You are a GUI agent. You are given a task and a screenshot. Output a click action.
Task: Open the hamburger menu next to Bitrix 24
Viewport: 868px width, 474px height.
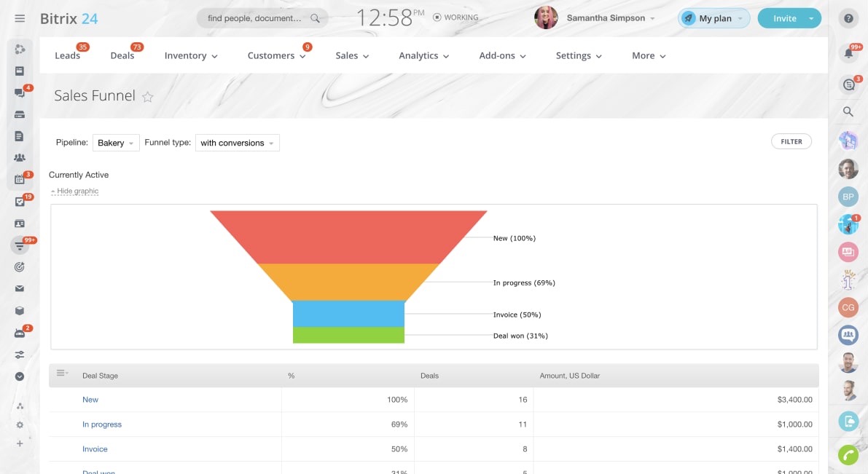tap(20, 18)
